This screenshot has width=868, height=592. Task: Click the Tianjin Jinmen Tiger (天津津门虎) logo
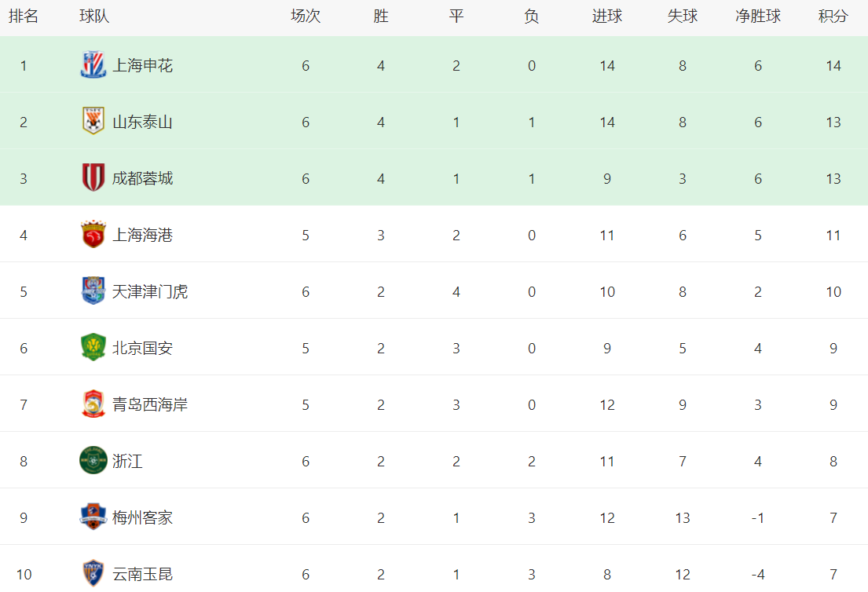[x=93, y=291]
